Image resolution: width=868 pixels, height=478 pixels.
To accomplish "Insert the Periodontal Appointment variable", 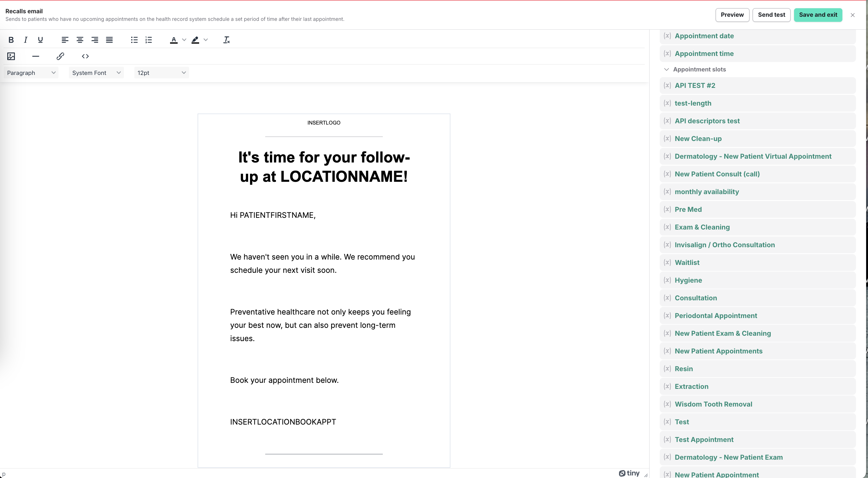I will tap(757, 316).
